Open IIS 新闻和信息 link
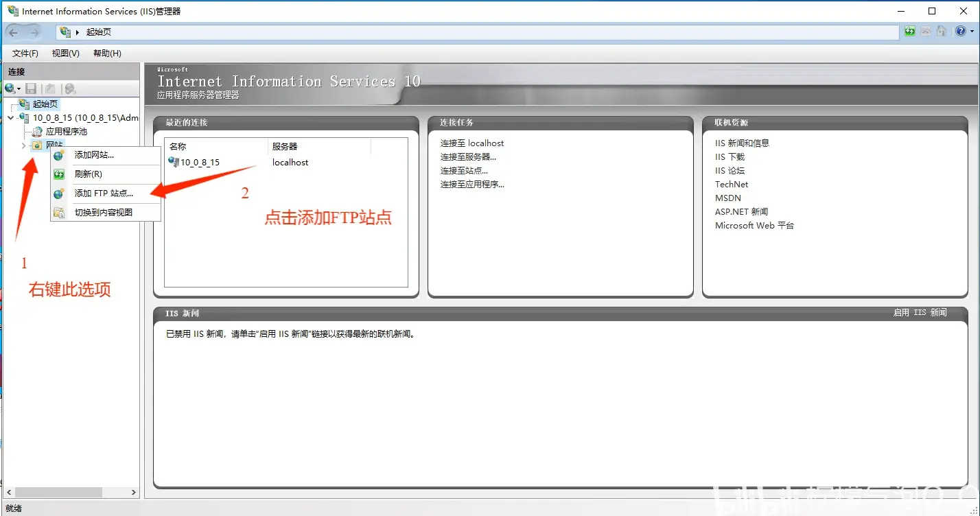This screenshot has height=516, width=980. 742,143
